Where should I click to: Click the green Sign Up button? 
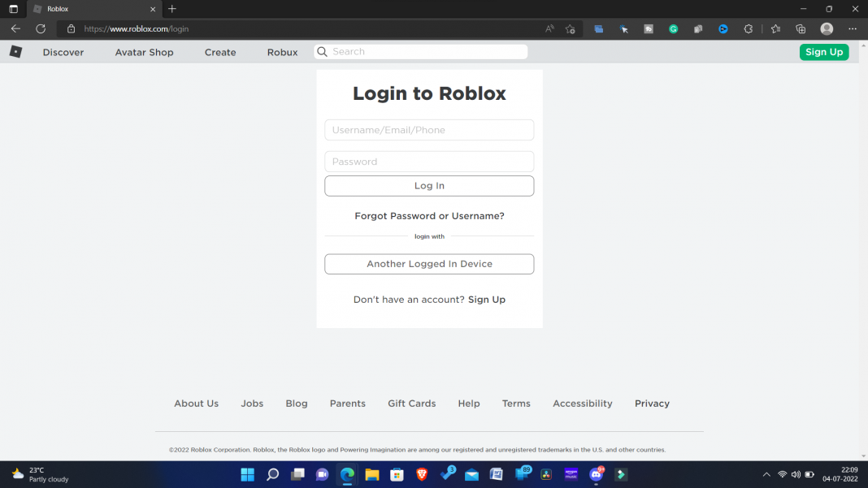824,51
